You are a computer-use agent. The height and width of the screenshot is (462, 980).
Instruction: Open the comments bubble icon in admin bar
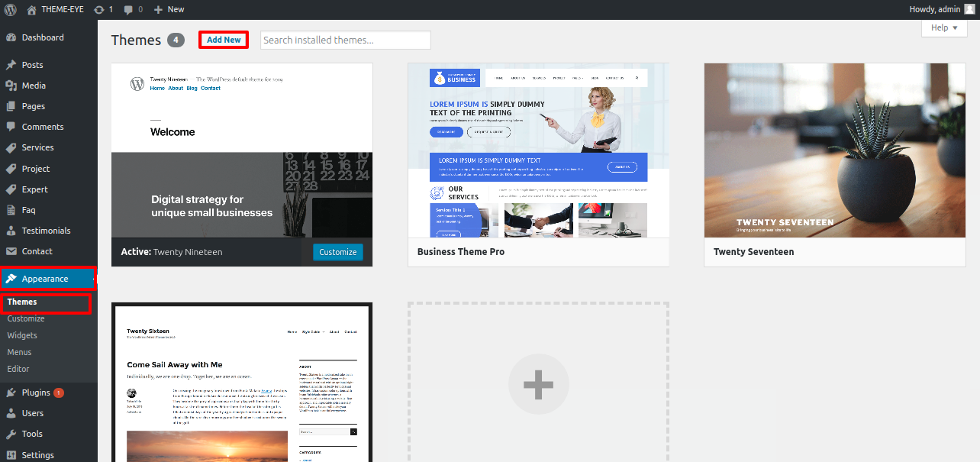[128, 9]
